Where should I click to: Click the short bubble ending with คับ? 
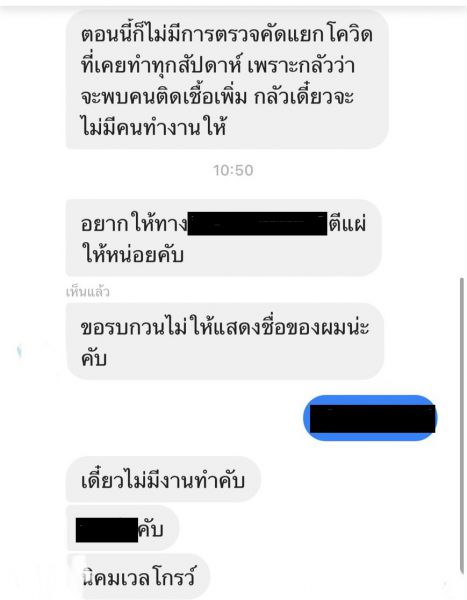tap(122, 529)
